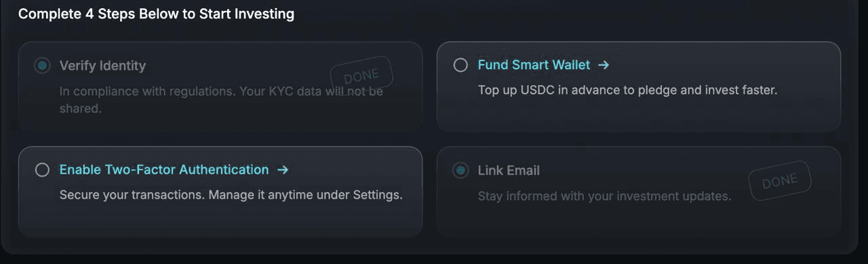The image size is (868, 264).
Task: Click the 'Secure your transactions' description text
Action: (x=231, y=195)
